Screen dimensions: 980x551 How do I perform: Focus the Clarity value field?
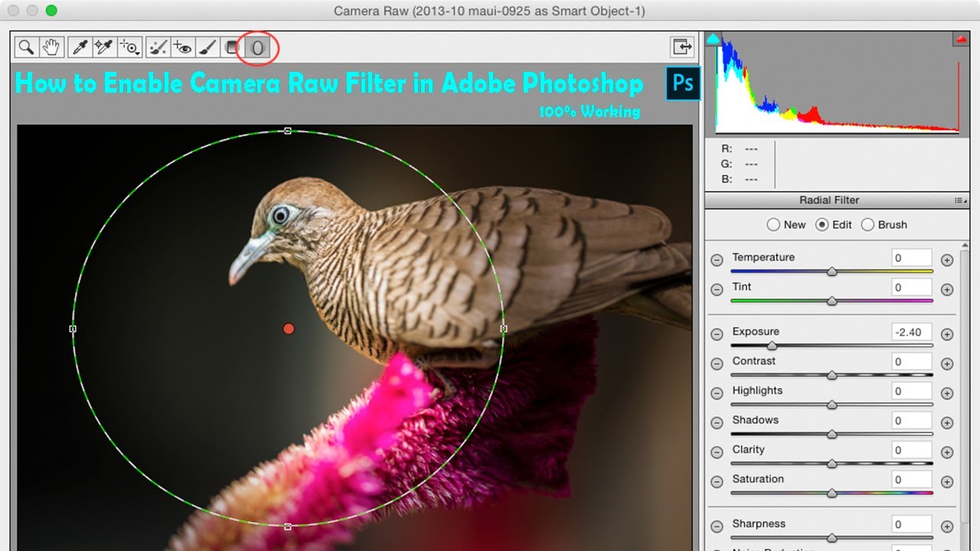coord(912,450)
